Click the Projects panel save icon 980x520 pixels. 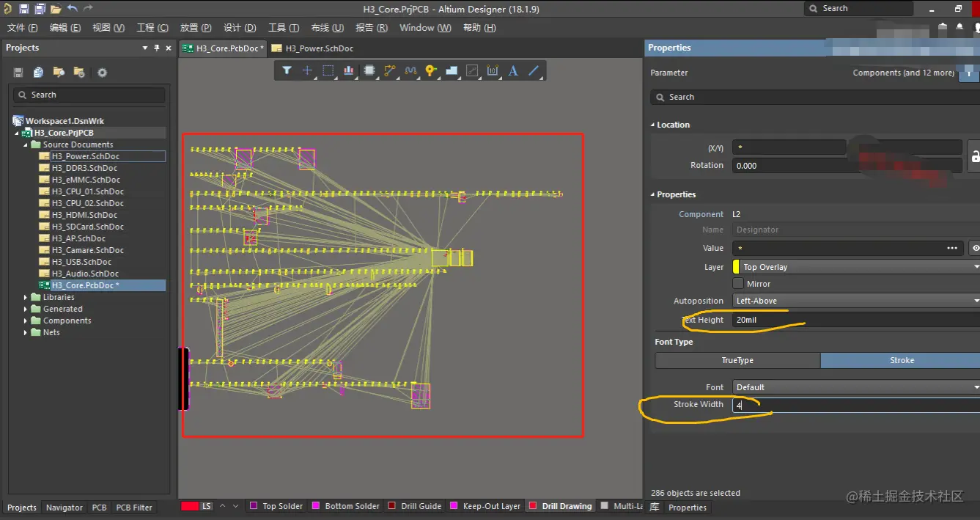[18, 73]
